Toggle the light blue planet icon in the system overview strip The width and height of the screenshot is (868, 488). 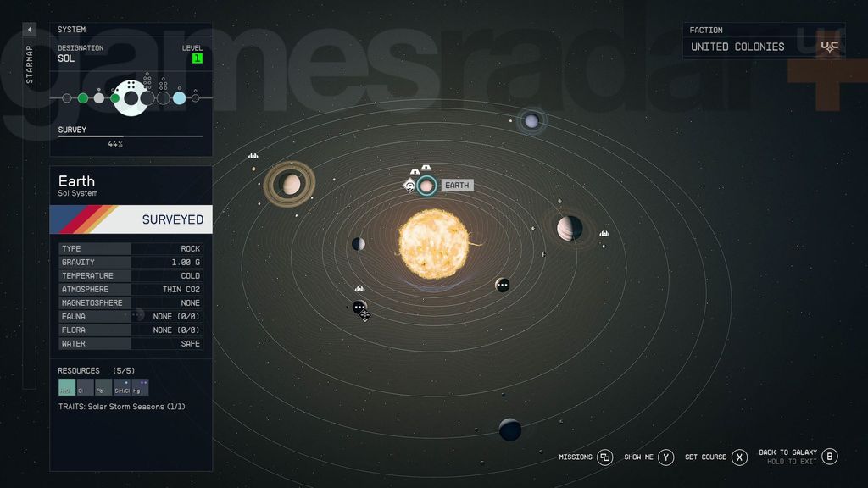pos(178,97)
